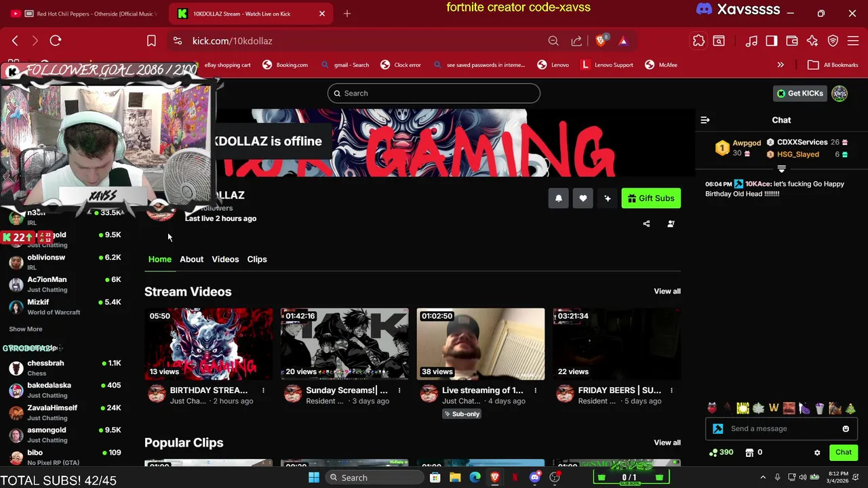Image resolution: width=868 pixels, height=488 pixels.
Task: Open the music note playlist icon
Action: pyautogui.click(x=751, y=41)
